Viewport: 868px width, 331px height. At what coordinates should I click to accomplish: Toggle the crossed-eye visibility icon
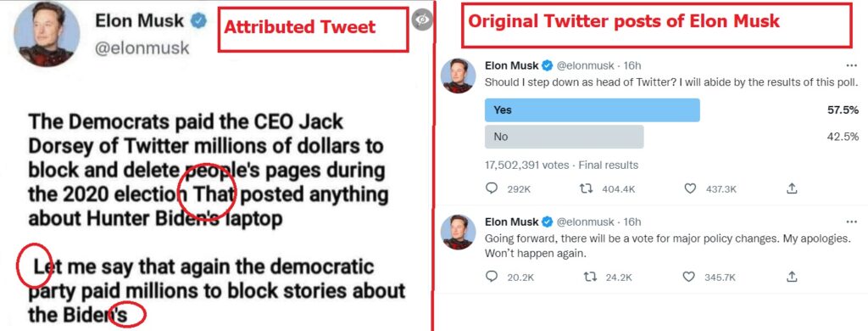[x=422, y=20]
